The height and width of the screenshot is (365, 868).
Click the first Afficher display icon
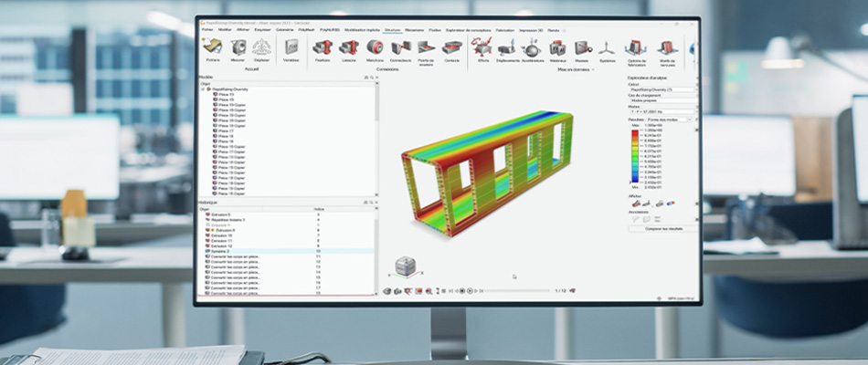point(636,203)
